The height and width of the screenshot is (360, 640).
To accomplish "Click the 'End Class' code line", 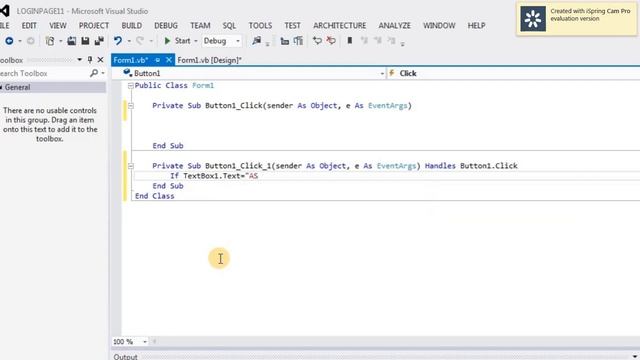I will point(155,196).
